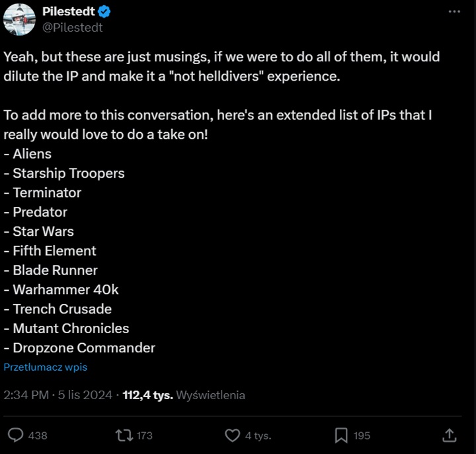
Task: Click the "Dropzone Commander" list line
Action: tap(84, 348)
